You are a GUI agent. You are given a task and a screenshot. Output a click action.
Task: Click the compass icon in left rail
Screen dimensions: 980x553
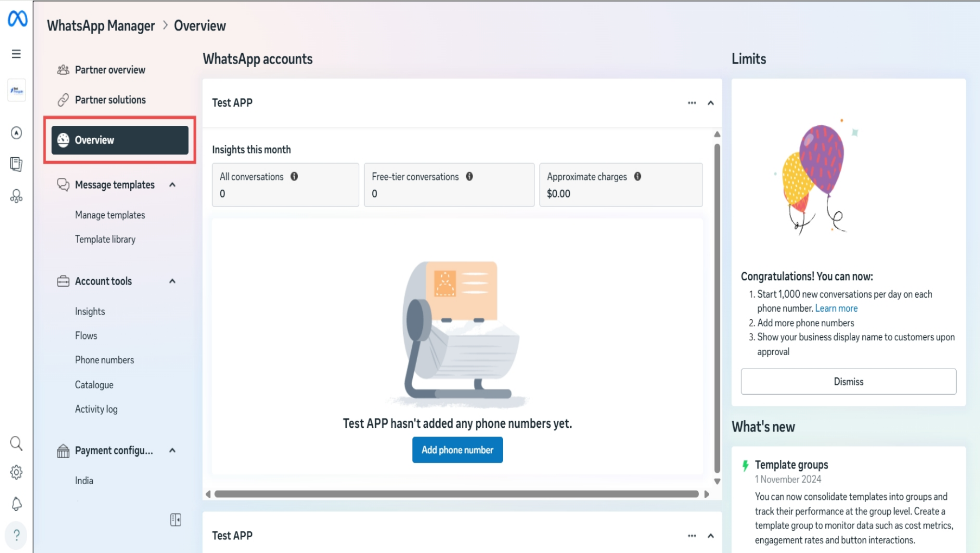point(16,133)
